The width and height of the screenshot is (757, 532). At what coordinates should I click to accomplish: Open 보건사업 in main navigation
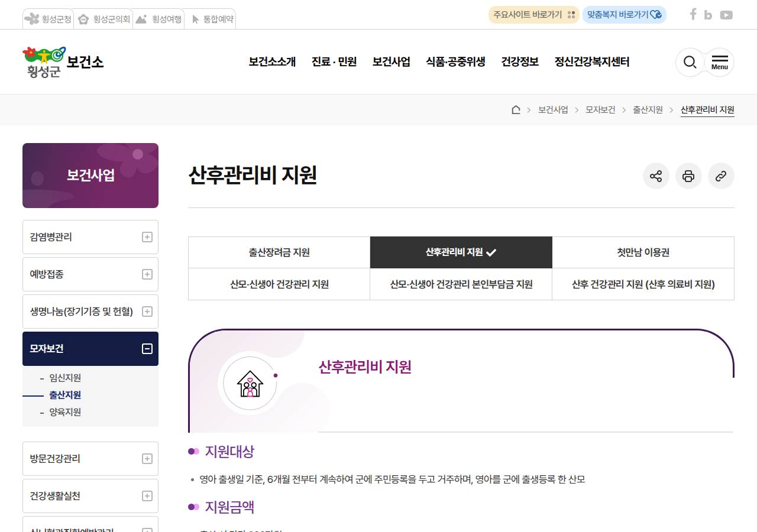click(x=392, y=61)
